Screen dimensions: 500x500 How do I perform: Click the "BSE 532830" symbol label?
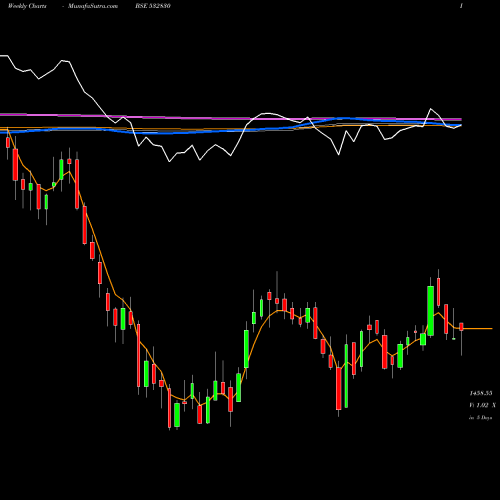(153, 6)
